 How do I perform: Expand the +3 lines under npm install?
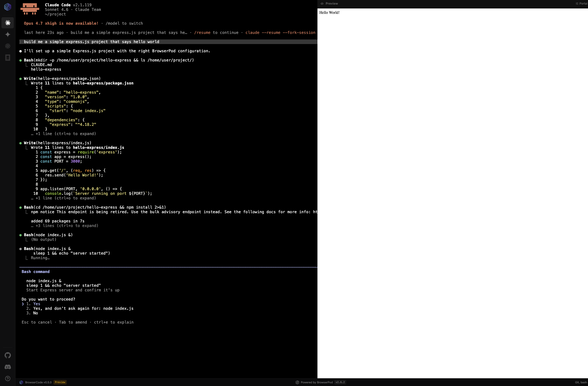click(x=65, y=226)
